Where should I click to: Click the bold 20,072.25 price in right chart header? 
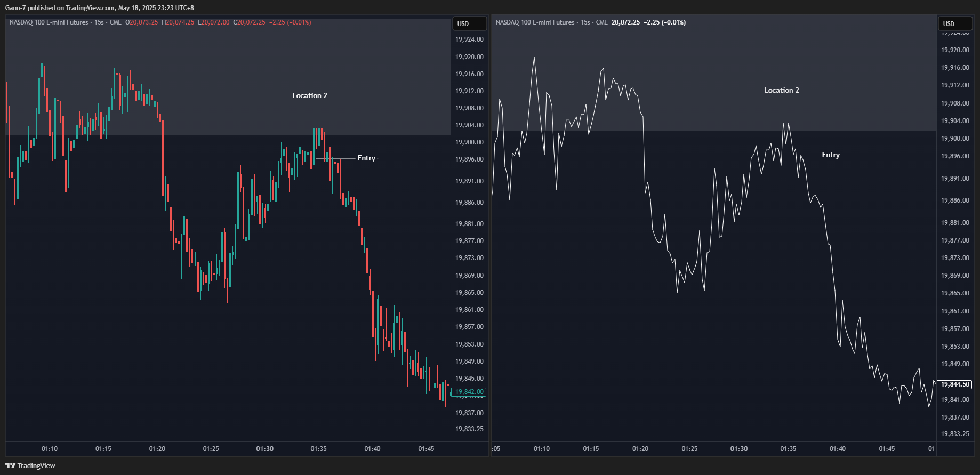click(x=625, y=22)
